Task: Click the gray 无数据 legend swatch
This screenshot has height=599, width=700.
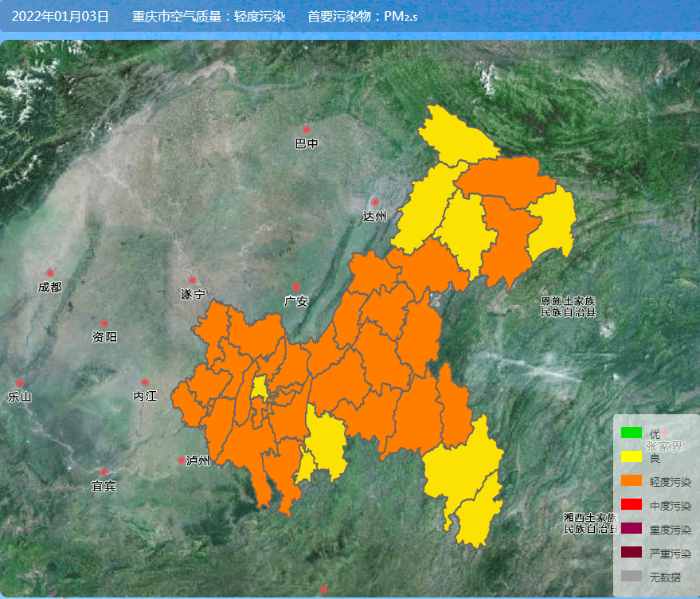Action: pyautogui.click(x=632, y=577)
